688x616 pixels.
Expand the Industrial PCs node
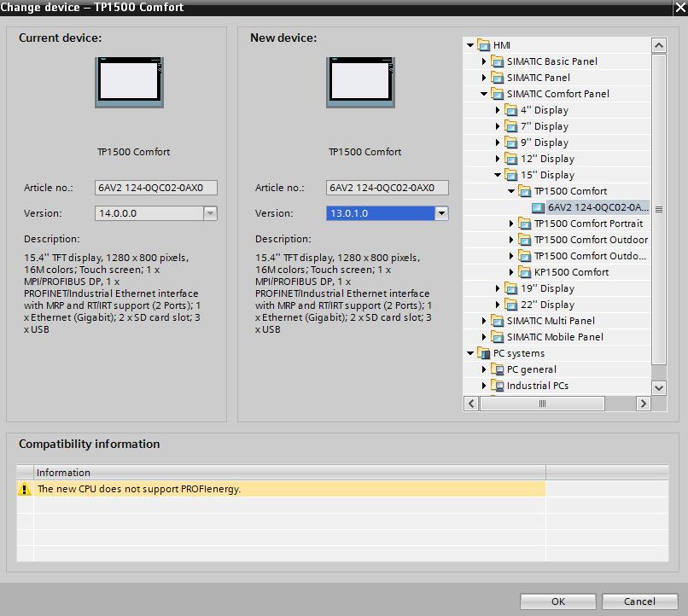[x=484, y=386]
